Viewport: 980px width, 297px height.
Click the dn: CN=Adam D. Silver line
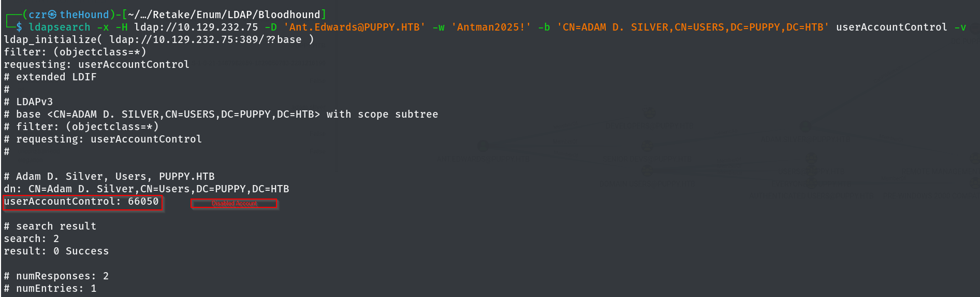[x=147, y=189]
